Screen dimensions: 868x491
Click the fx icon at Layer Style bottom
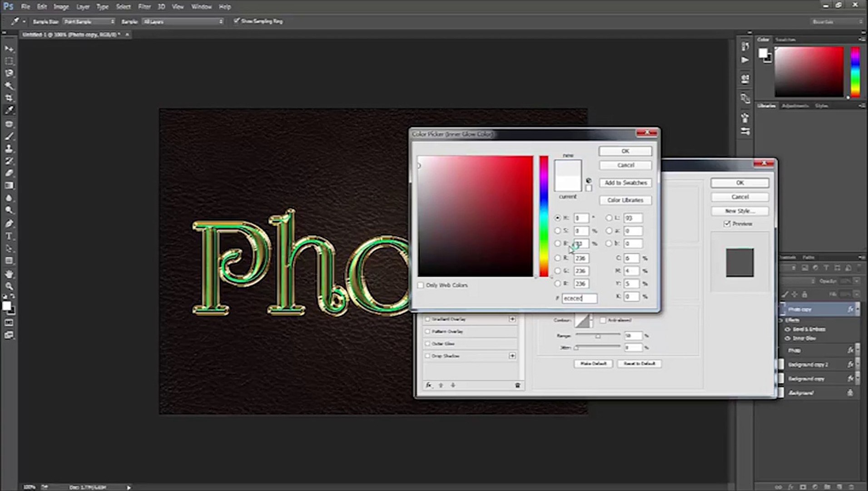(x=429, y=385)
